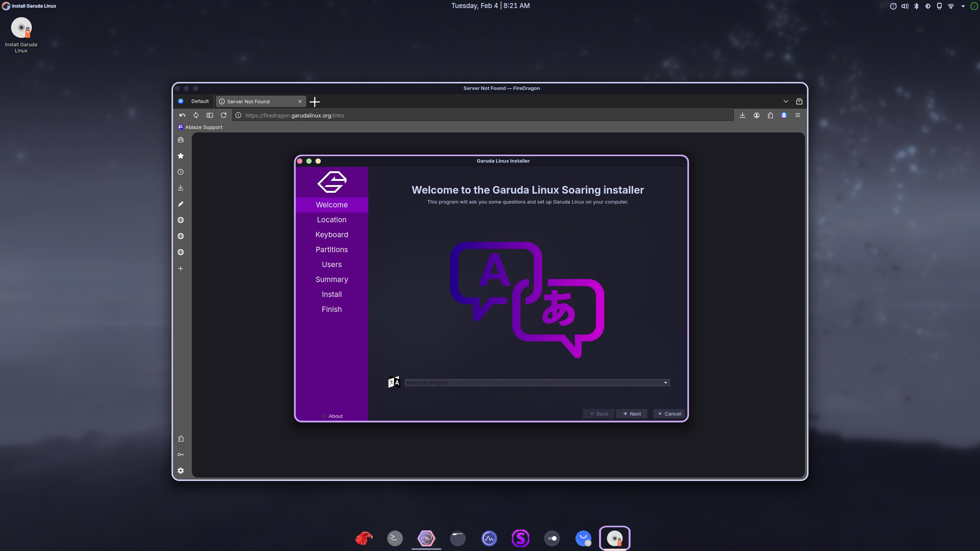This screenshot has width=980, height=551.
Task: Open history clock in browser sidebar
Action: coord(181,172)
